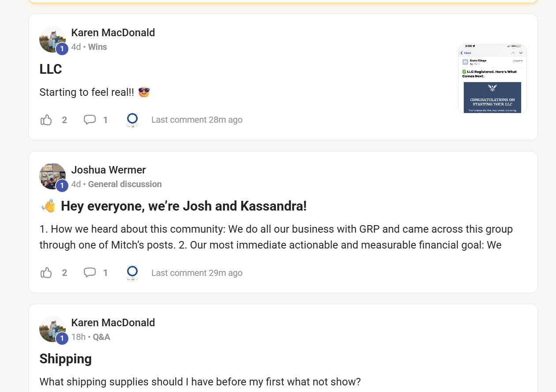The image size is (556, 392).
Task: Like the Josh and Kassandra intro post
Action: [46, 273]
